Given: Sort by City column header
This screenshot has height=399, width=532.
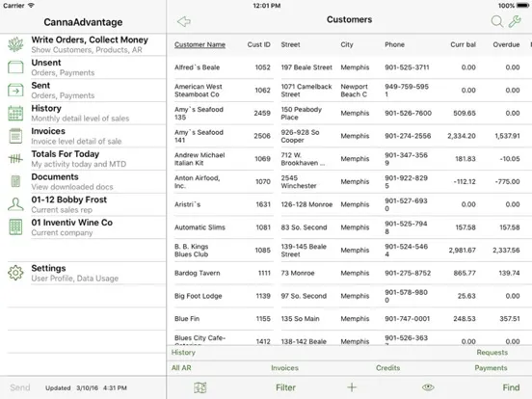Looking at the screenshot, I should coord(347,44).
